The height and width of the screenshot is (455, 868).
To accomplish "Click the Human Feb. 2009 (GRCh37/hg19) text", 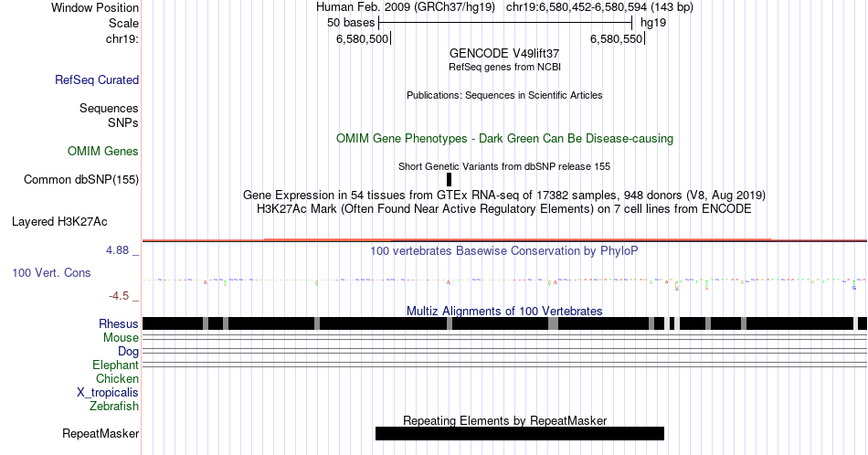I will (x=407, y=7).
